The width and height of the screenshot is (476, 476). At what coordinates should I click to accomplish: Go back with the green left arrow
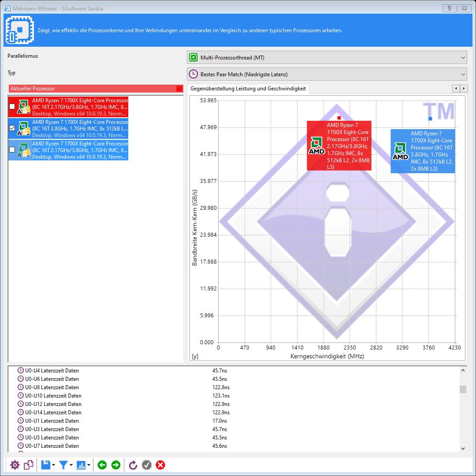(x=102, y=465)
